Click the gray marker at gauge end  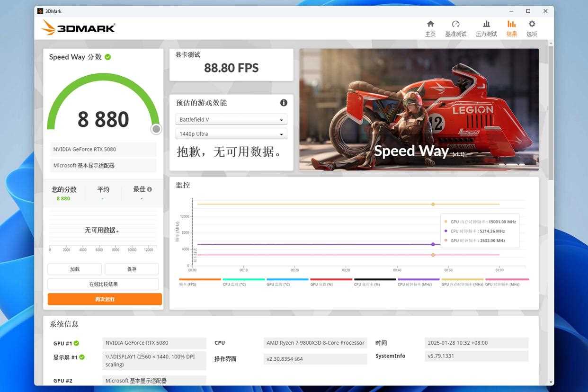click(156, 129)
